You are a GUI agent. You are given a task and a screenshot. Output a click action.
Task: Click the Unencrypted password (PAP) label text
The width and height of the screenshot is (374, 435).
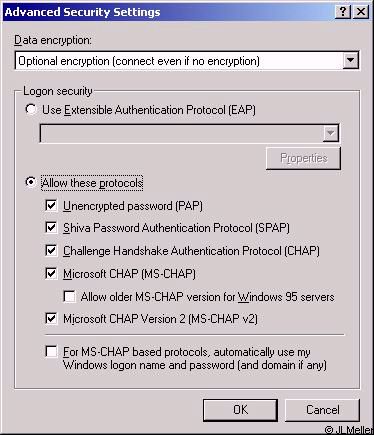click(133, 206)
